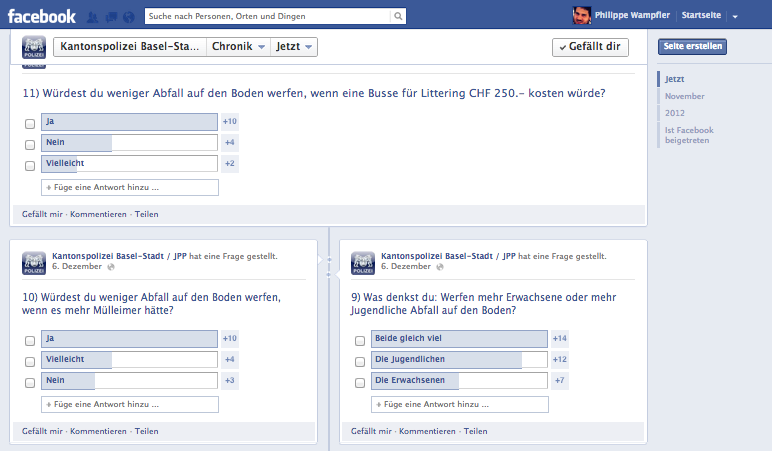Click the search magnifier icon

pos(398,17)
